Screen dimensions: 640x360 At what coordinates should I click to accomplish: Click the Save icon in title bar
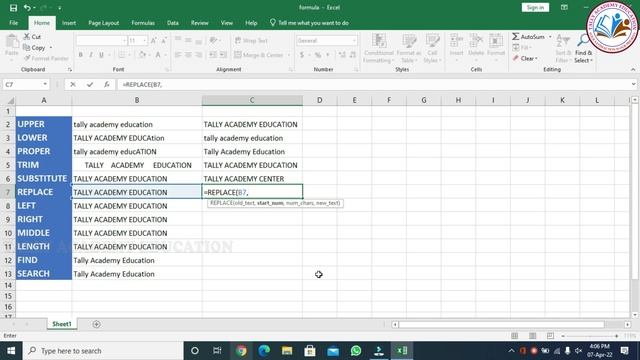pos(13,8)
